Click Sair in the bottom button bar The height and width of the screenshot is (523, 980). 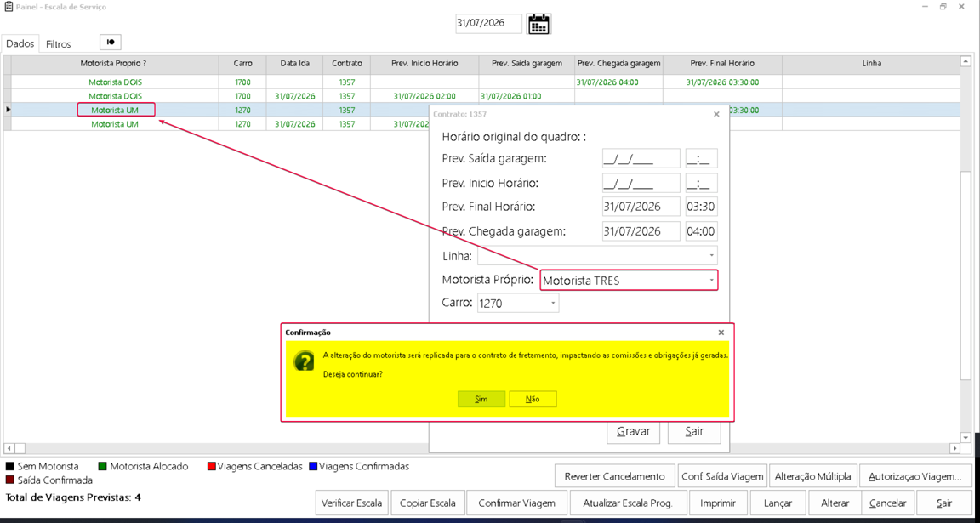[943, 503]
